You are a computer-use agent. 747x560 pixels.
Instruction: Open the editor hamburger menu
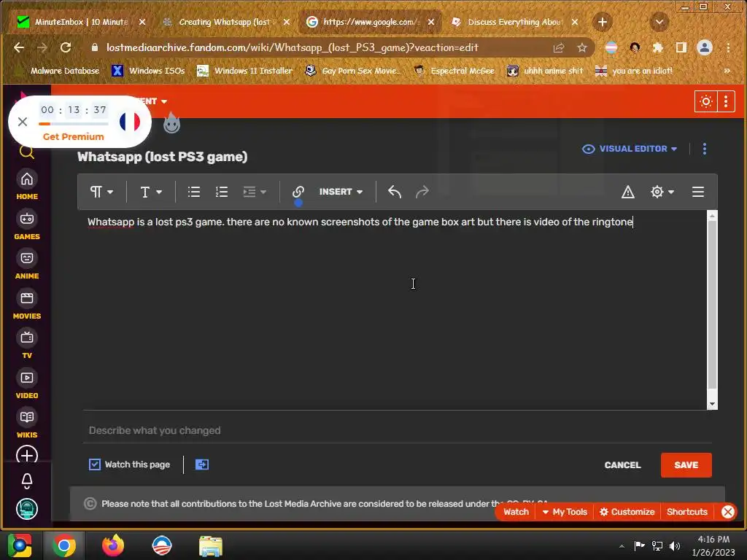[x=698, y=192]
